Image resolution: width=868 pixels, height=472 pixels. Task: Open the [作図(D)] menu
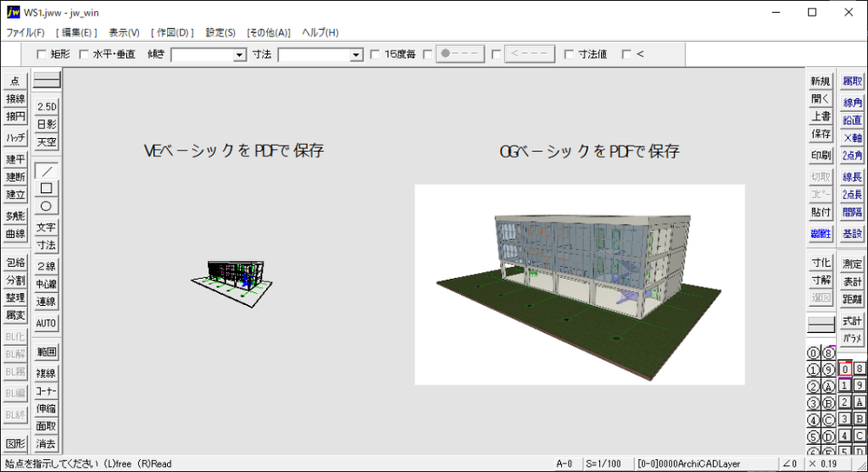172,33
